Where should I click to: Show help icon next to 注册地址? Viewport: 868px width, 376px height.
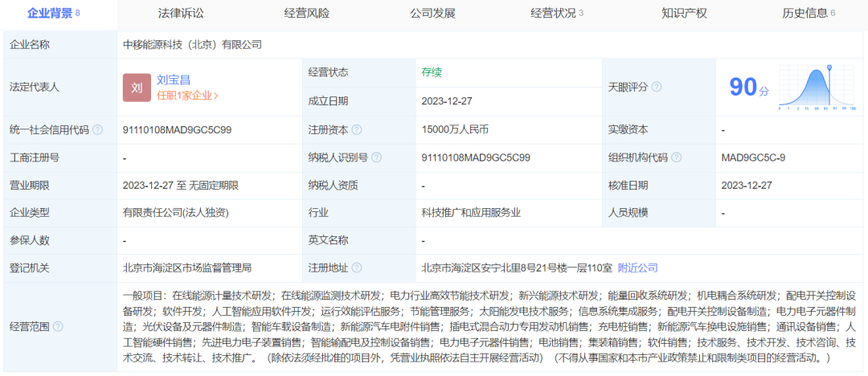click(x=357, y=268)
